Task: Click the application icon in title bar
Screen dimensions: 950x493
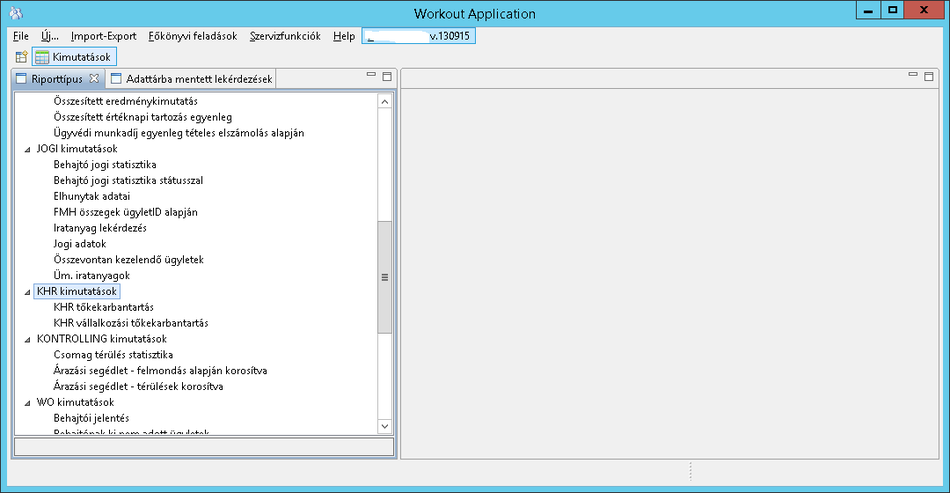Action: coord(15,13)
